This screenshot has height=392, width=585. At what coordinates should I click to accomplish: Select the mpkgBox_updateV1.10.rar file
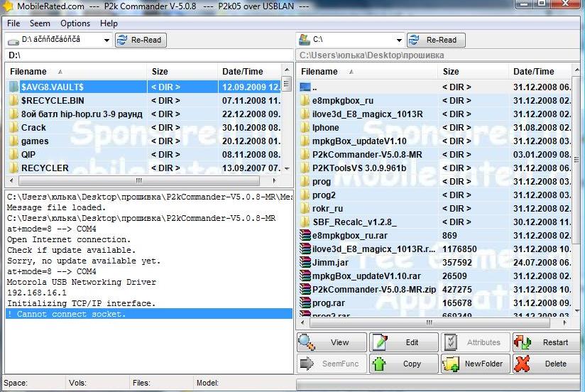tap(434, 276)
